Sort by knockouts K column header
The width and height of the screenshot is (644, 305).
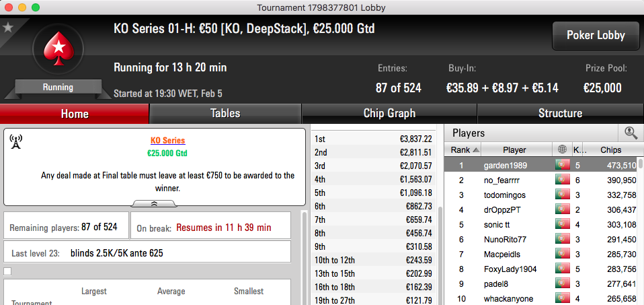click(x=577, y=150)
